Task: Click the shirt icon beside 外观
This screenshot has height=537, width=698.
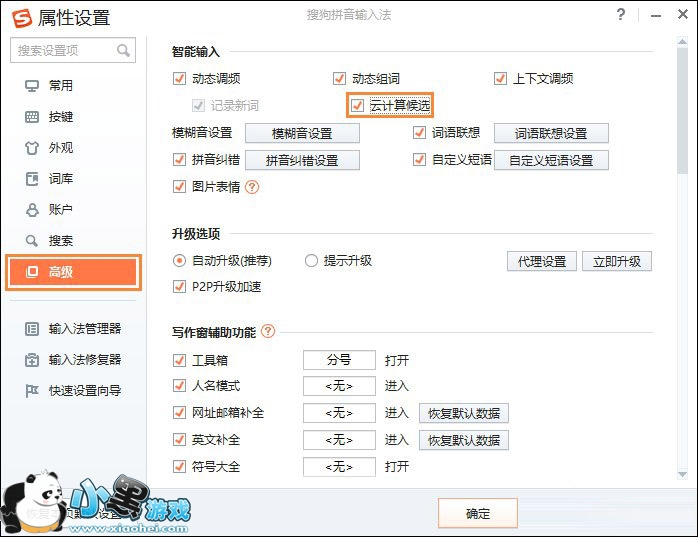Action: pos(32,147)
